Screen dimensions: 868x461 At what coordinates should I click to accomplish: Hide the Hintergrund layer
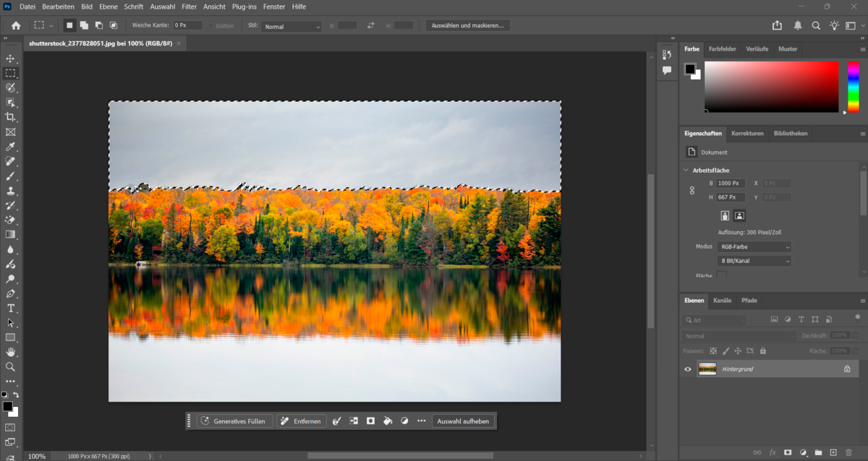click(687, 369)
